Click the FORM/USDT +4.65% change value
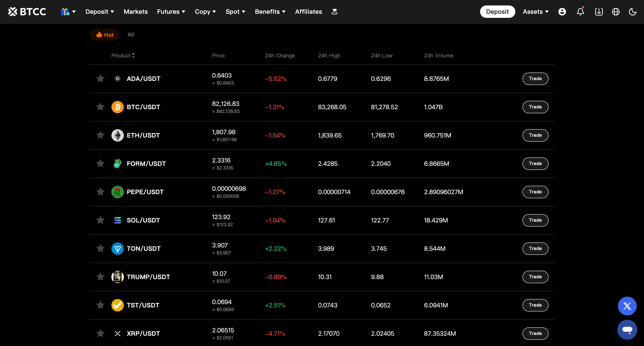The image size is (644, 346). [x=276, y=164]
